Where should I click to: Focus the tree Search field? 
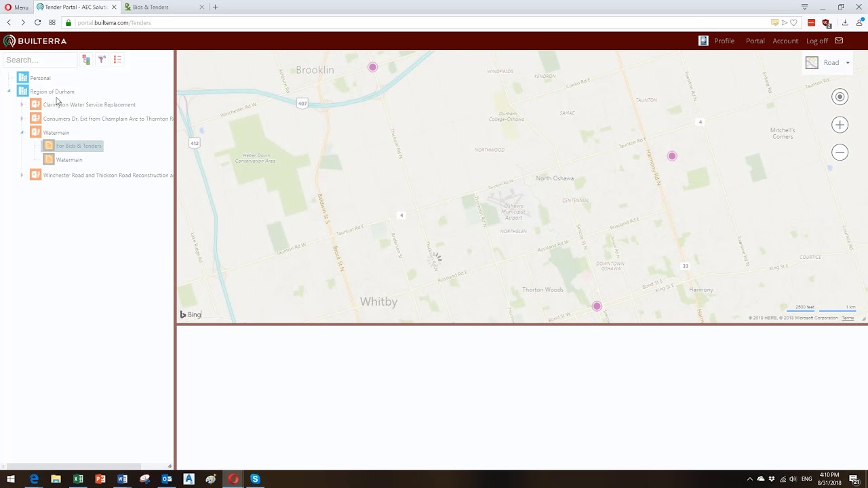click(x=41, y=60)
